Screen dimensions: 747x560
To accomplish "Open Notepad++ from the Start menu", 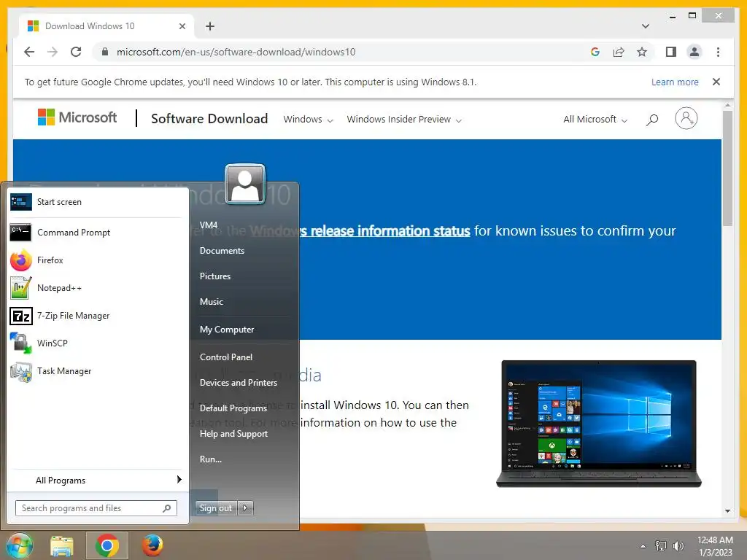I will coord(96,287).
